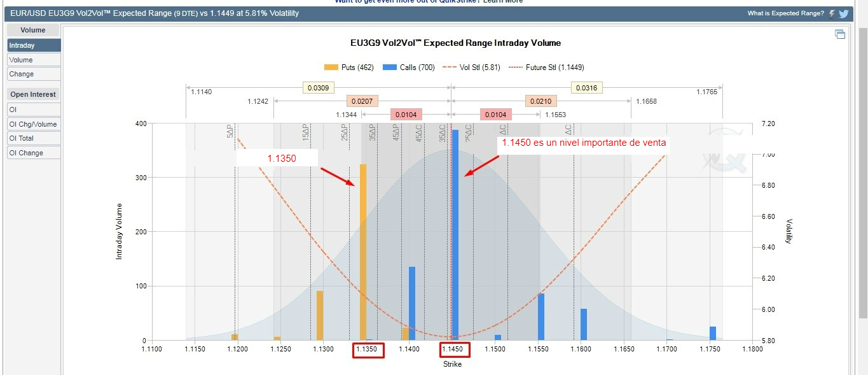
Task: Click the blue calls bar at 1.1750
Action: pyautogui.click(x=713, y=334)
